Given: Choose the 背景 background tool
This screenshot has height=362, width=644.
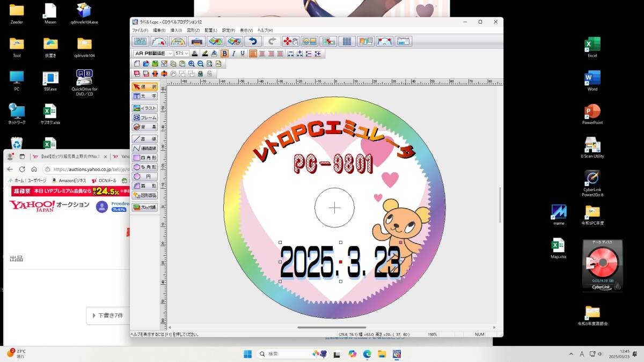Looking at the screenshot, I should click(x=145, y=127).
